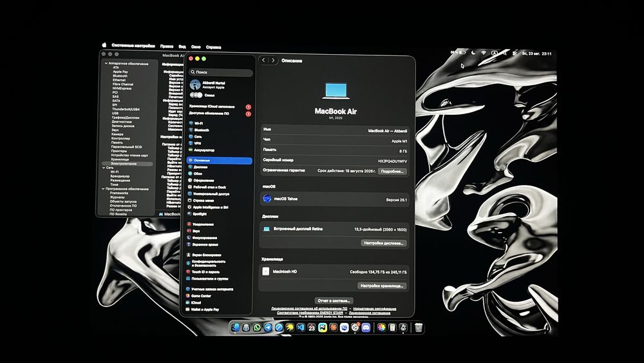This screenshot has width=644, height=363.
Task: Click serial number value HXJPQ4DU1WFV
Action: [392, 161]
